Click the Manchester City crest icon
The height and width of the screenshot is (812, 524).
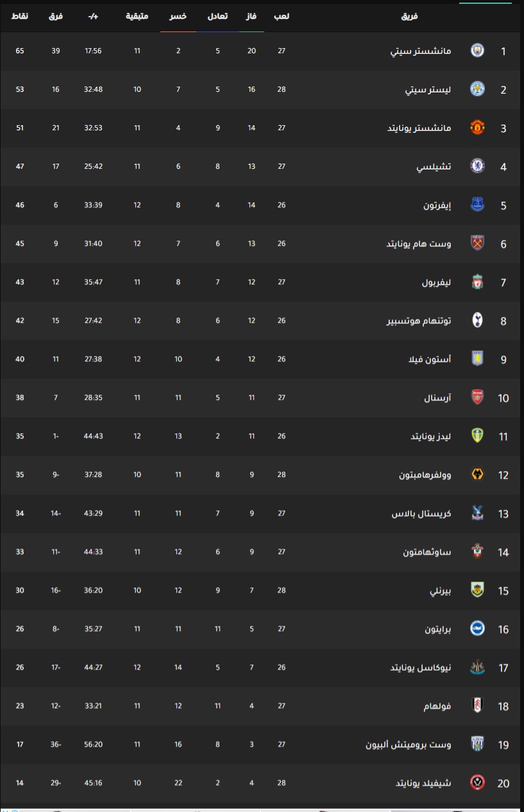[x=477, y=51]
